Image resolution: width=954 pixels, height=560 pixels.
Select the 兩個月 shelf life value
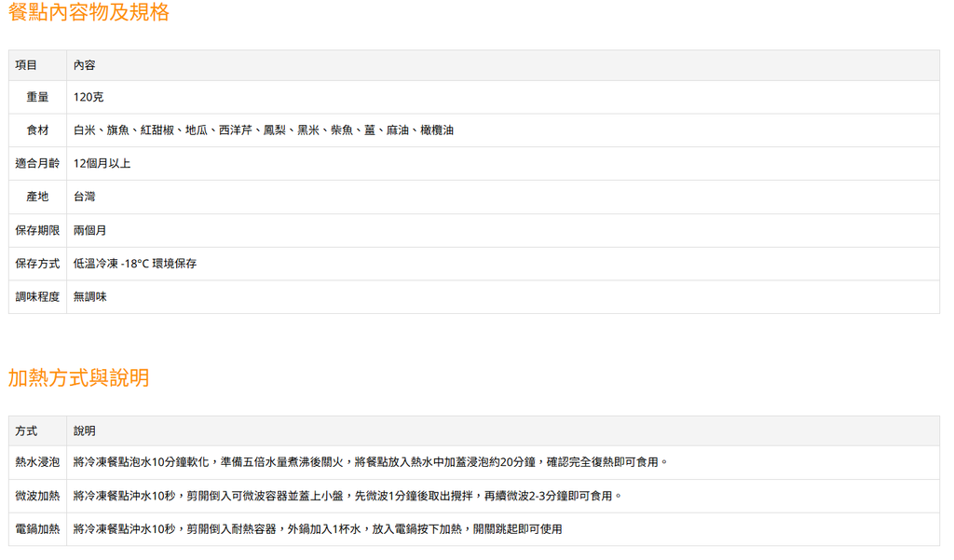(x=90, y=230)
